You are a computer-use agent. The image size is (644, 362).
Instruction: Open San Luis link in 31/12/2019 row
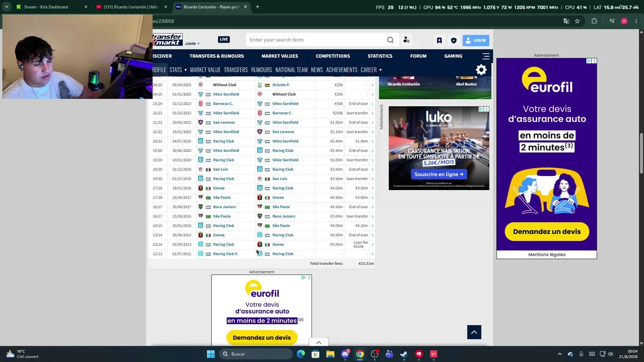(x=220, y=169)
